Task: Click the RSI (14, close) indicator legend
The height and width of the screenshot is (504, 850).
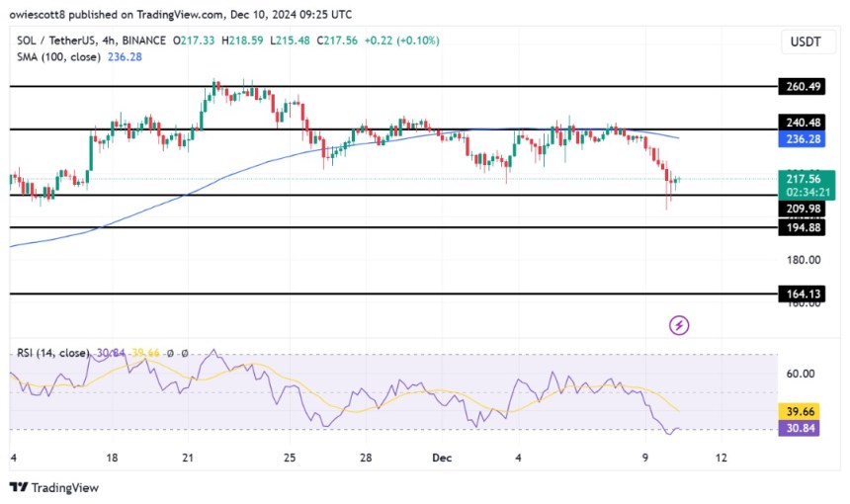Action: [x=52, y=353]
